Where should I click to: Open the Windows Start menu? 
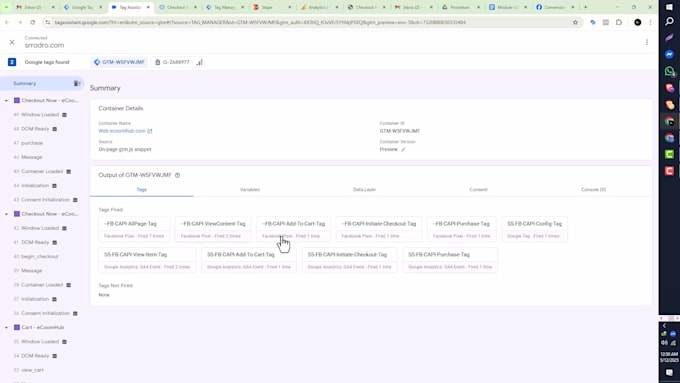[669, 7]
